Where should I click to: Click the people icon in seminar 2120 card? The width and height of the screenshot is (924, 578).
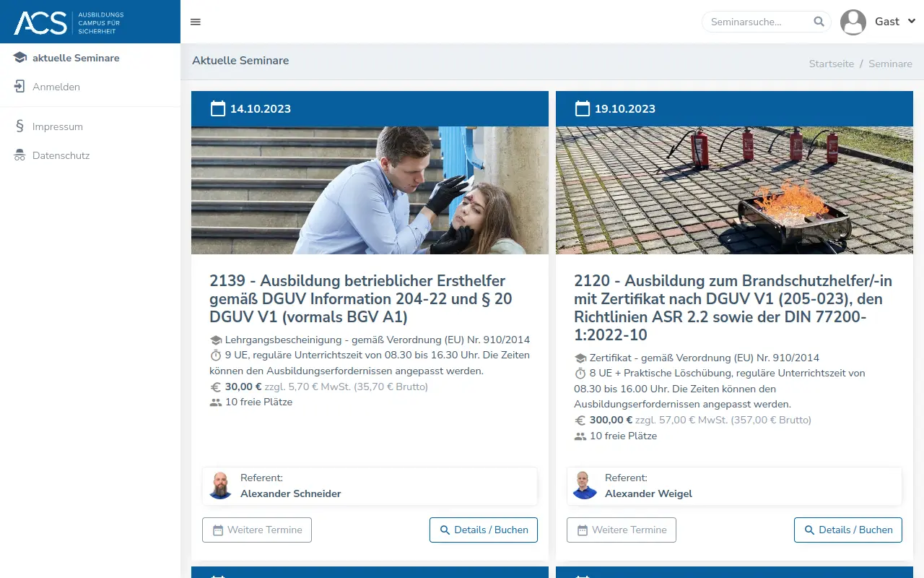coord(580,436)
